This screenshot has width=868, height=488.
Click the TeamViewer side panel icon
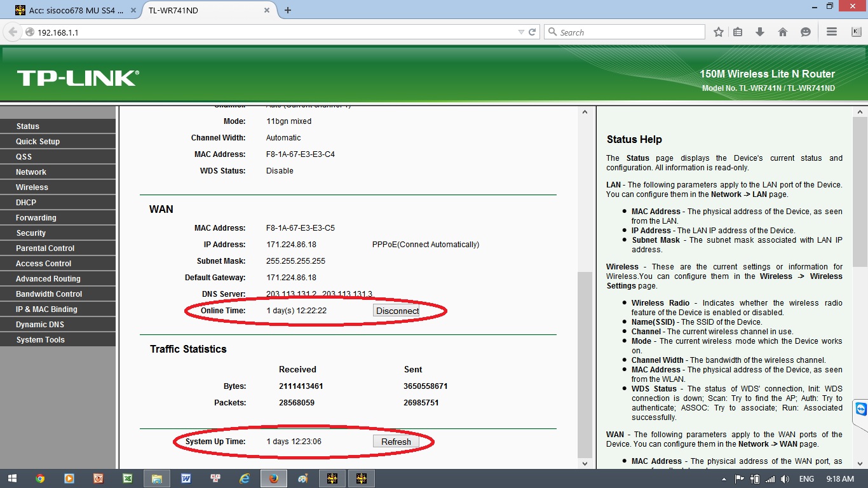(861, 409)
